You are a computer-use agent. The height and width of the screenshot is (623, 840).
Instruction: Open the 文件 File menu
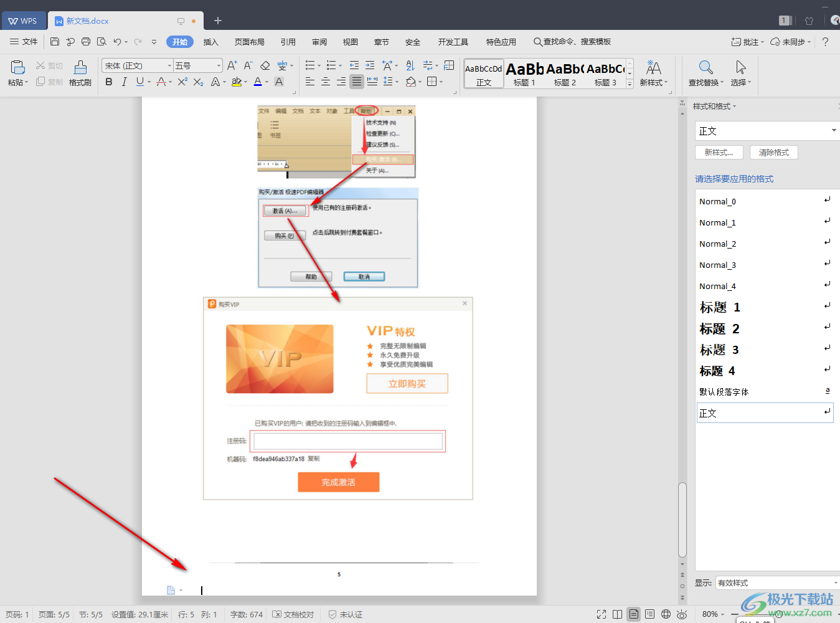[x=24, y=42]
